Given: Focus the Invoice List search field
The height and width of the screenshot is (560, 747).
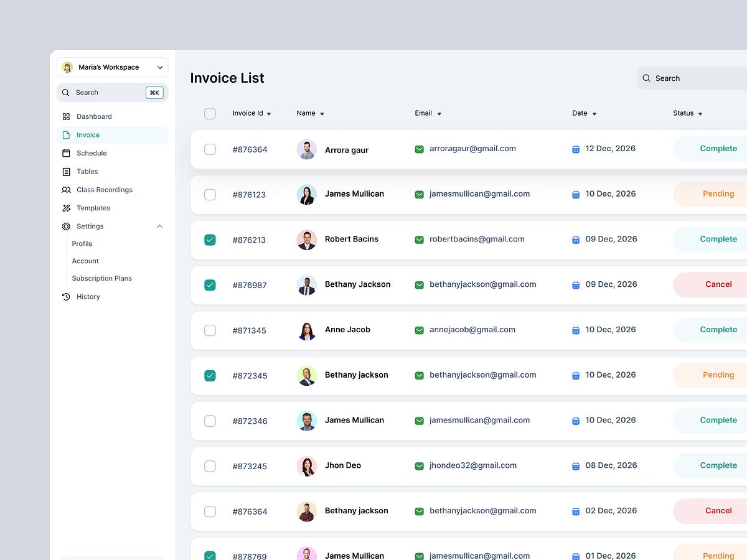Looking at the screenshot, I should point(692,78).
